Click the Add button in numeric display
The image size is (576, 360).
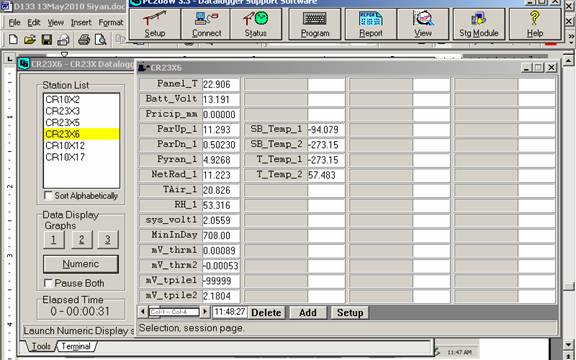[x=308, y=313]
